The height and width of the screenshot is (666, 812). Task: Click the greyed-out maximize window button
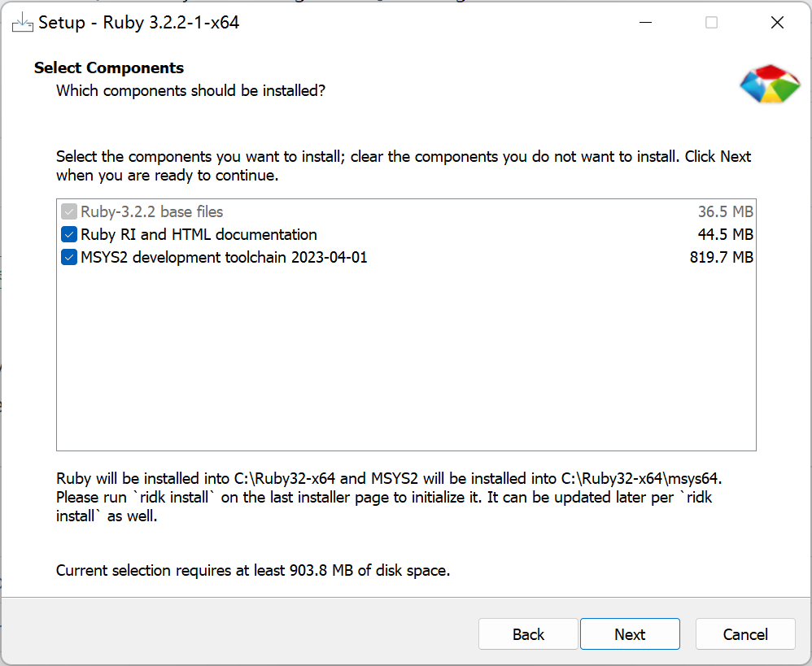tap(711, 23)
